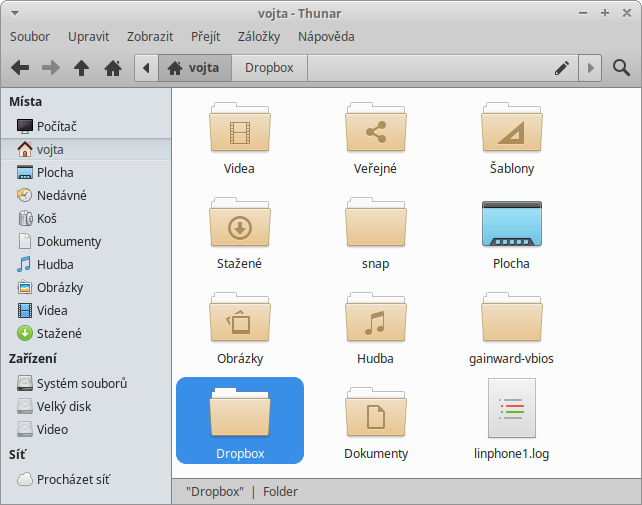Viewport: 642px width, 505px height.
Task: Select the Dropbox path bar button
Action: tap(269, 68)
